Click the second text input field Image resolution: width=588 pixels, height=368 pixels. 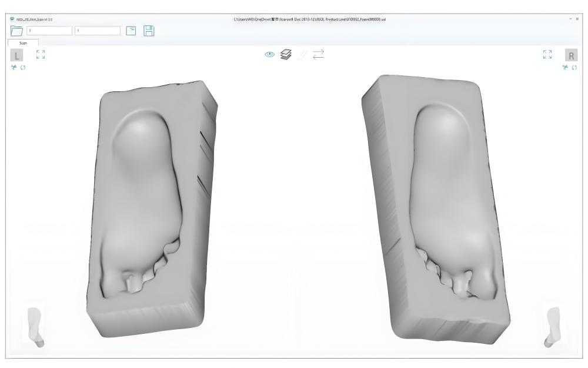tap(98, 31)
